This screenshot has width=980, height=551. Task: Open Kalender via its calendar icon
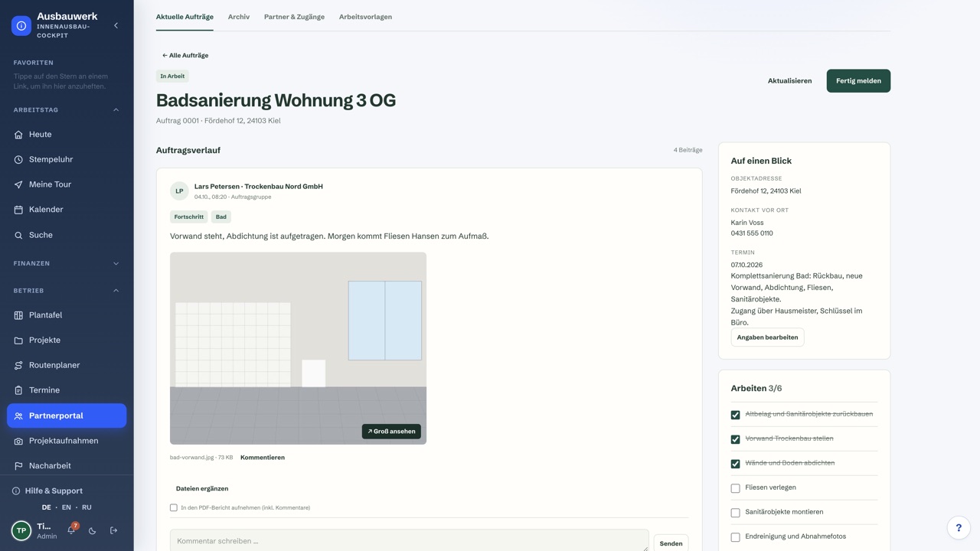18,210
